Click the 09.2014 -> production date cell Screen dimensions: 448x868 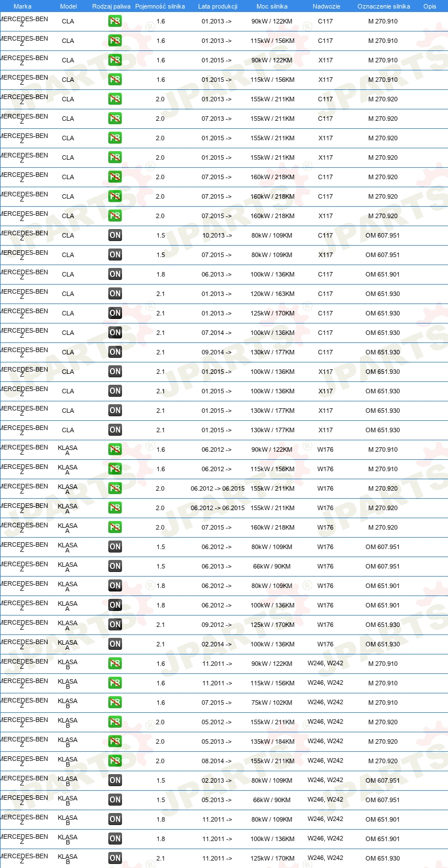pos(217,352)
